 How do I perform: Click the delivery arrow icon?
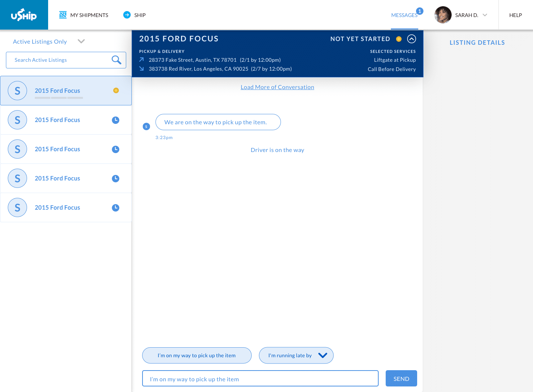[x=141, y=68]
